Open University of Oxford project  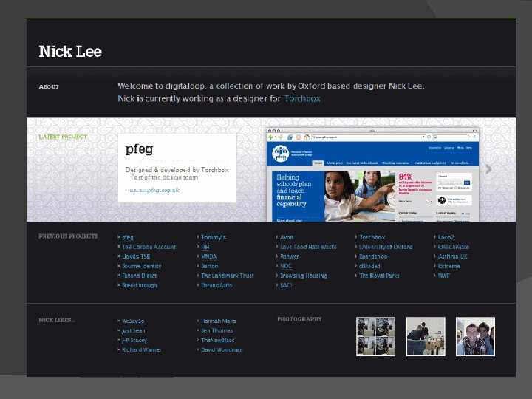pos(386,247)
